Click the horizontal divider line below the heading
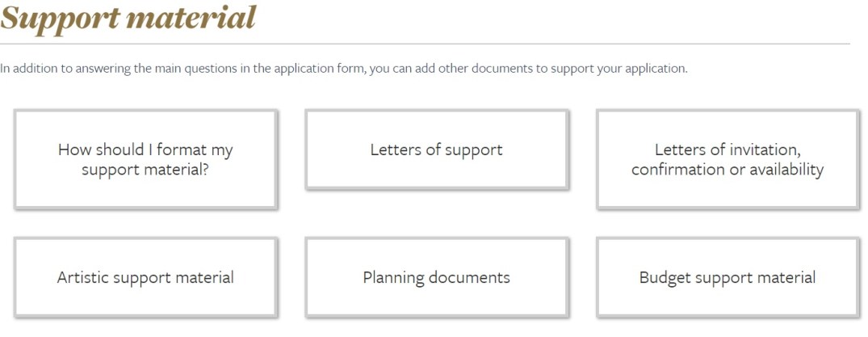 point(425,44)
